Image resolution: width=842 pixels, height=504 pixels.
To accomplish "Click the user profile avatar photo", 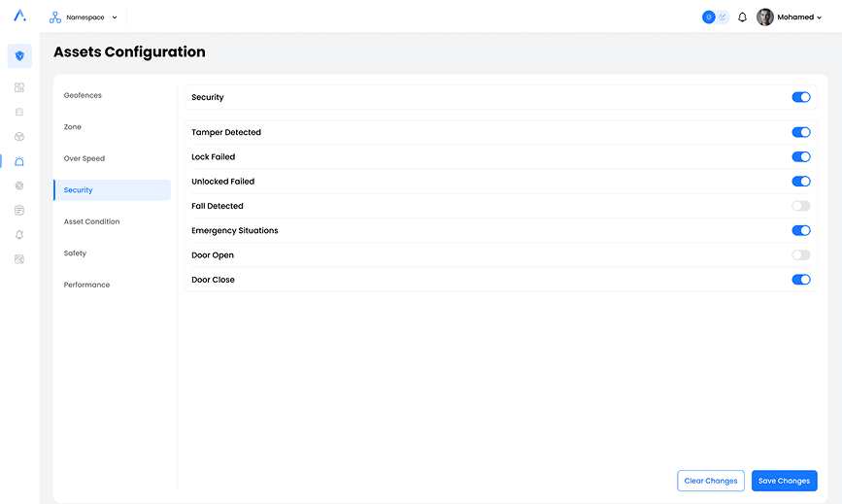I will [765, 17].
